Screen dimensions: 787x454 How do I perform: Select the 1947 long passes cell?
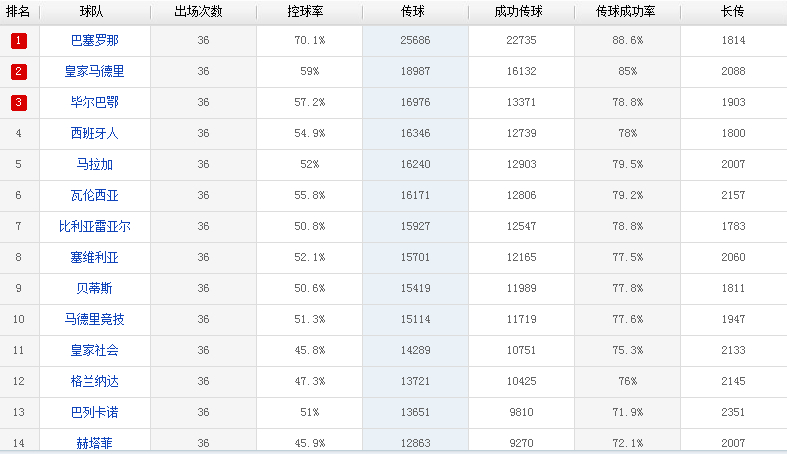click(x=733, y=320)
